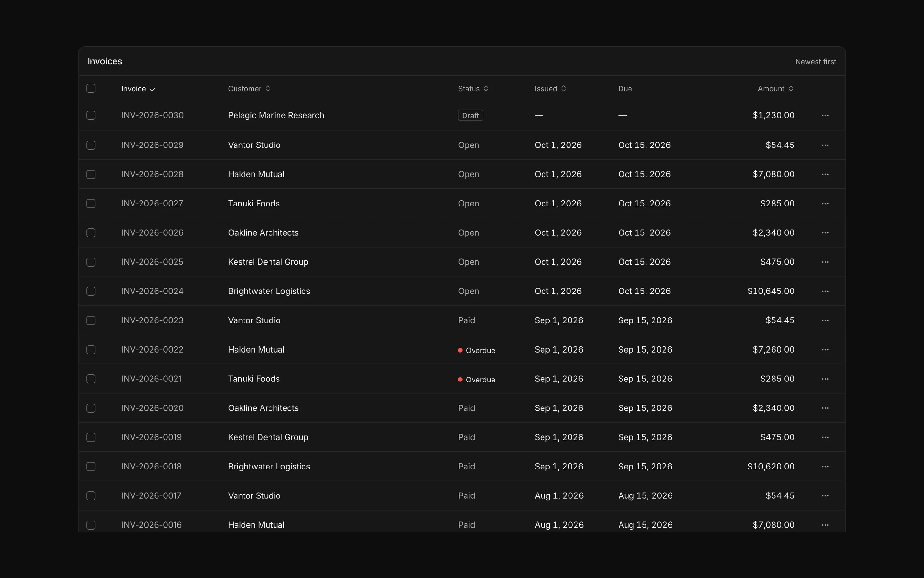
Task: Toggle the select-all invoices checkbox in header
Action: (91, 89)
